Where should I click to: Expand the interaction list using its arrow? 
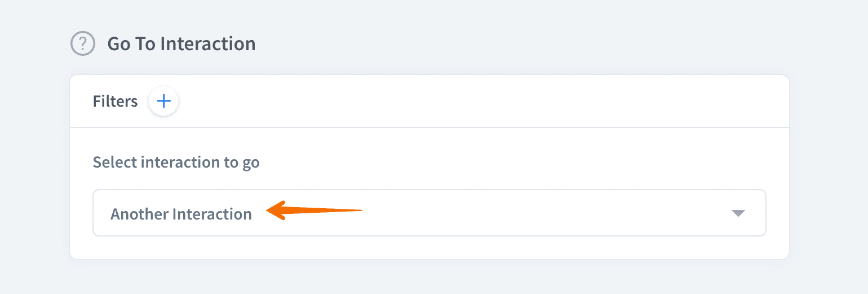click(x=738, y=213)
